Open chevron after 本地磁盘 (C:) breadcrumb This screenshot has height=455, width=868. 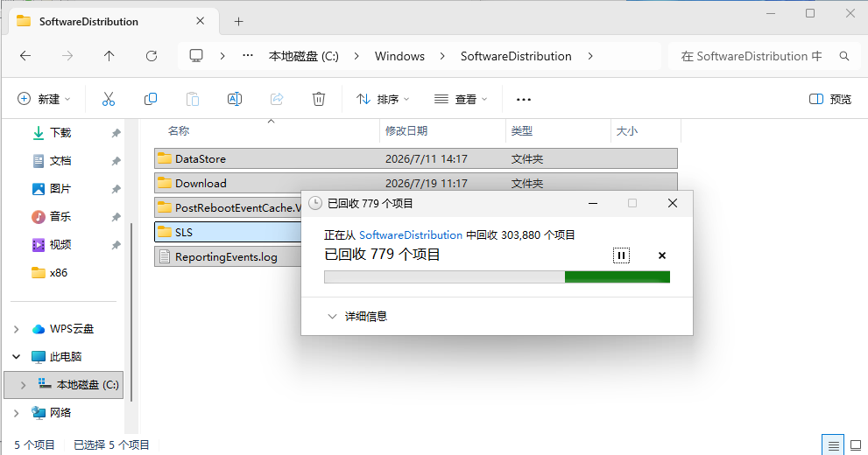pos(356,56)
